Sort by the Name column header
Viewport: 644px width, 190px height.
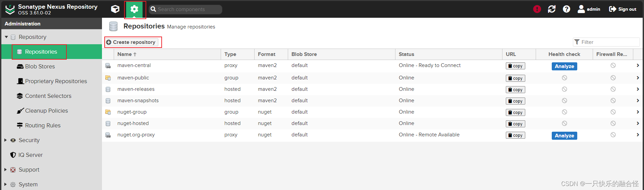tap(167, 54)
